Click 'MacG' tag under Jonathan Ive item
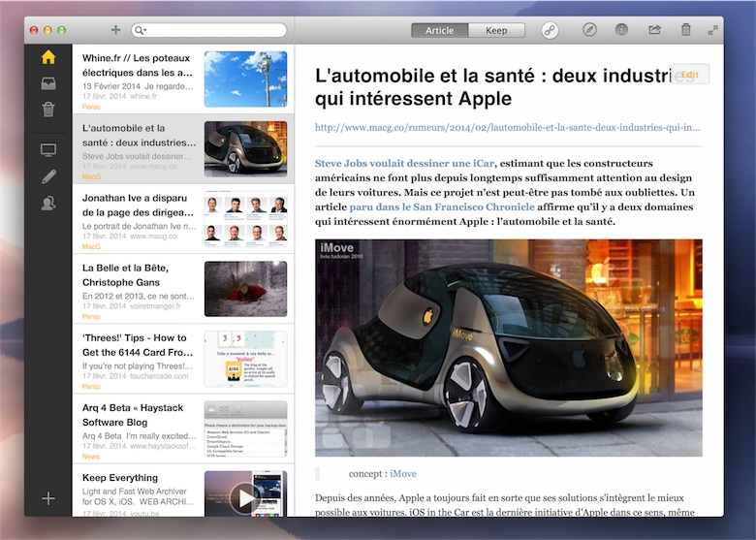 tap(91, 246)
